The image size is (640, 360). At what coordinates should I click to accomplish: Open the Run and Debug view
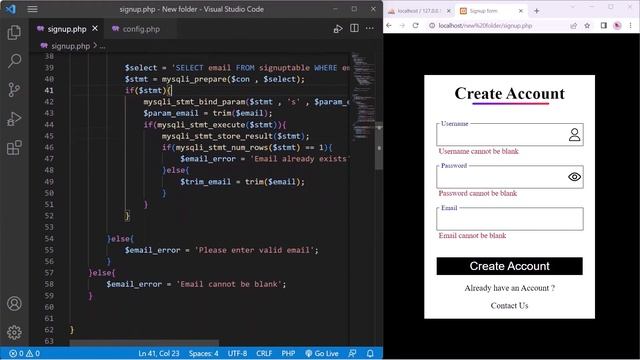[x=14, y=119]
